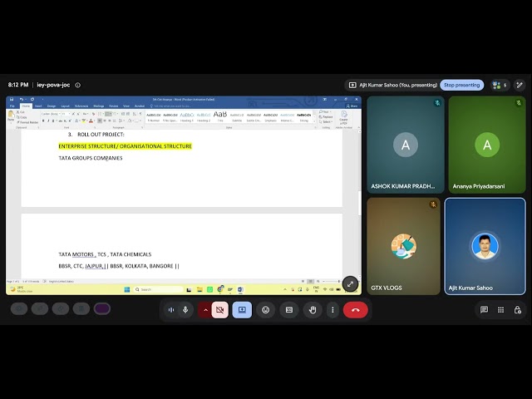The width and height of the screenshot is (532, 399).
Task: Select Ananya Priyadarsani participant tile
Action: coord(487,145)
